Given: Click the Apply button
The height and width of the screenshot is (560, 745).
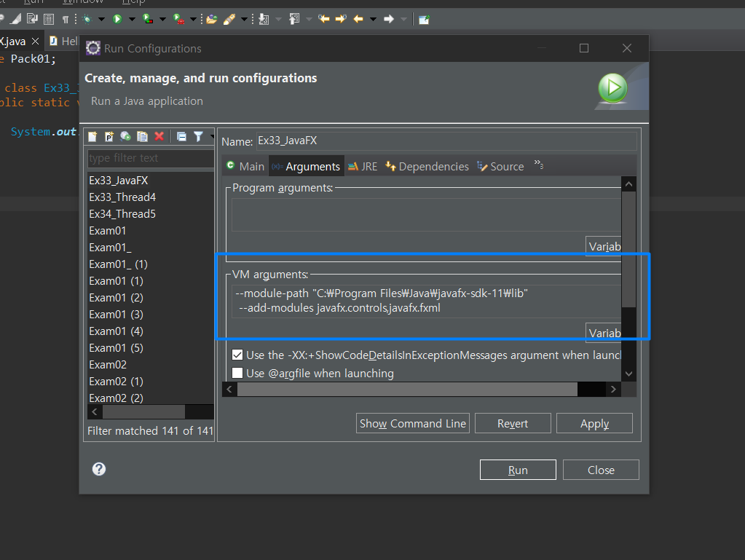Looking at the screenshot, I should point(594,423).
